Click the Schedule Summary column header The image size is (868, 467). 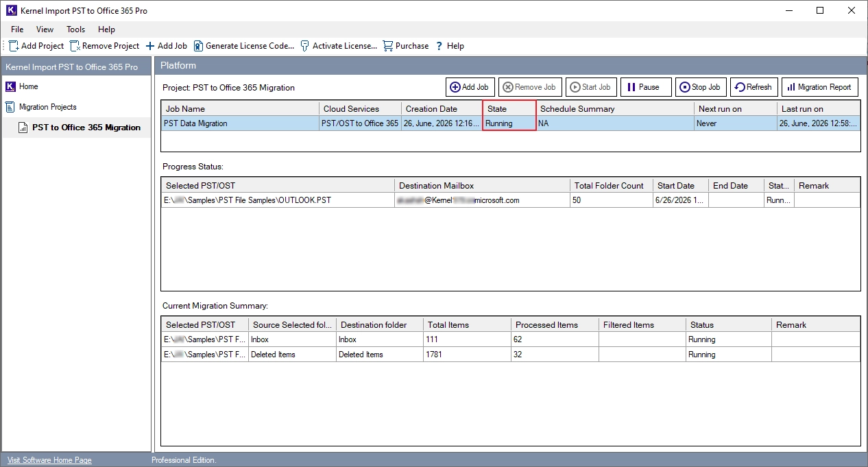click(x=615, y=109)
